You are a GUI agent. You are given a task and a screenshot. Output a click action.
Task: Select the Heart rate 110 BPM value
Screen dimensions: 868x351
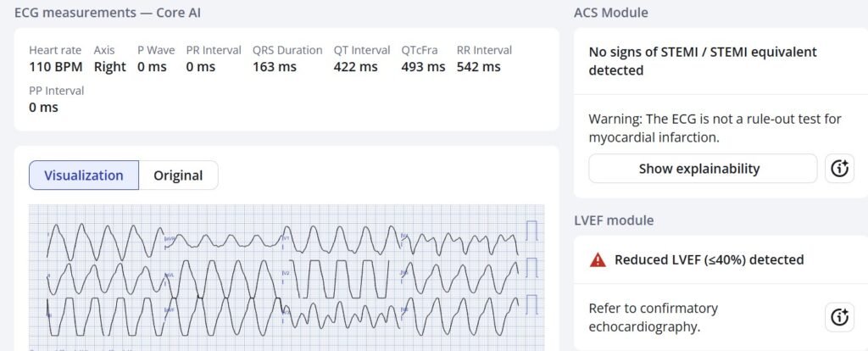(x=55, y=67)
